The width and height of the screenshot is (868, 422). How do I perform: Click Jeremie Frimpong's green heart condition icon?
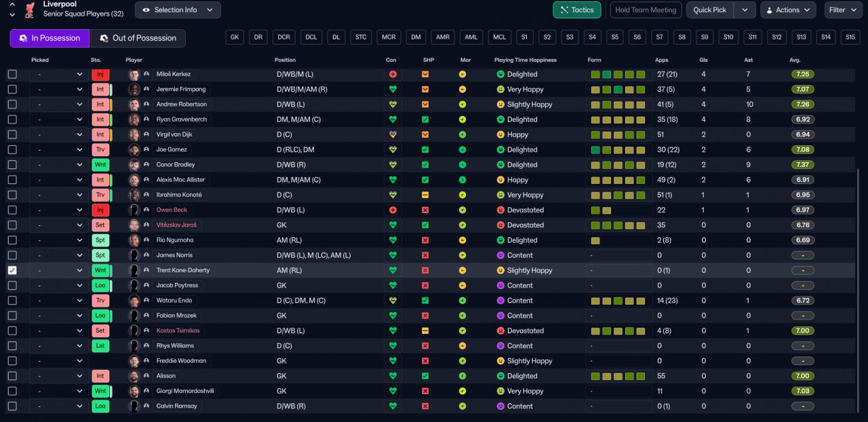[393, 90]
